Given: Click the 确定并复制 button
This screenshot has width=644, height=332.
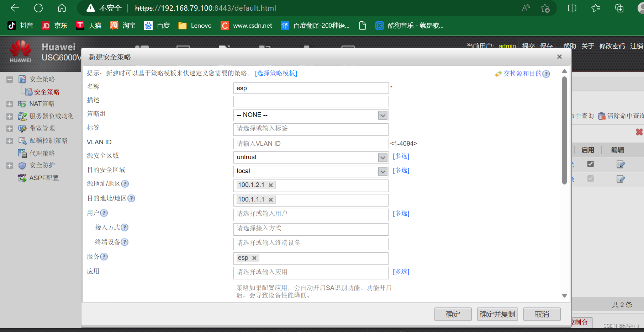Looking at the screenshot, I should tap(497, 314).
